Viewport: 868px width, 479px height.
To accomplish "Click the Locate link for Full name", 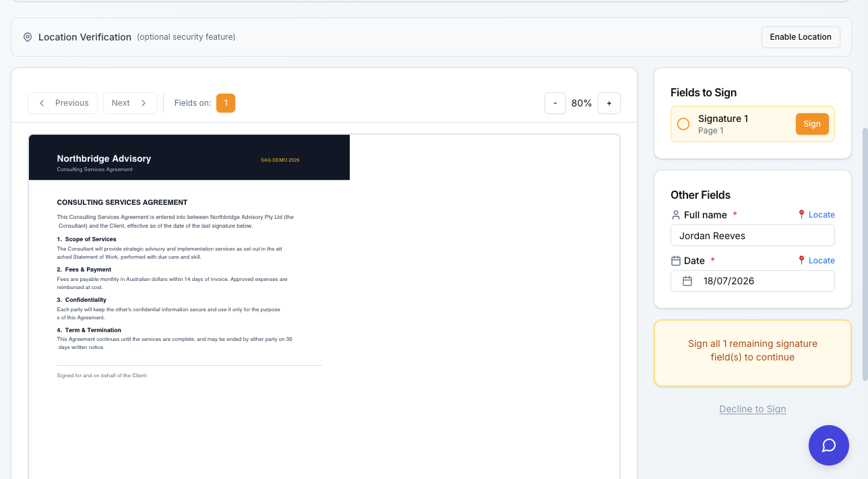I will (x=821, y=215).
